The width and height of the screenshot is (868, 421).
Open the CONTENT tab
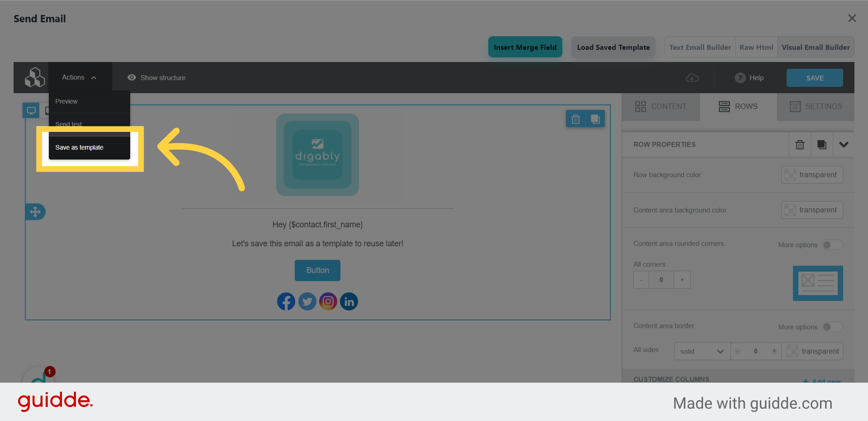(x=660, y=107)
